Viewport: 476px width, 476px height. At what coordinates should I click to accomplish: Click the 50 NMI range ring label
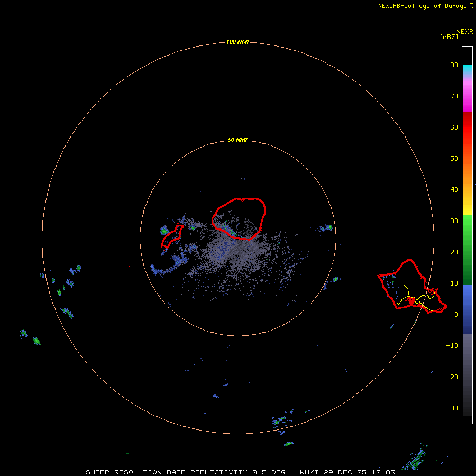pyautogui.click(x=237, y=140)
